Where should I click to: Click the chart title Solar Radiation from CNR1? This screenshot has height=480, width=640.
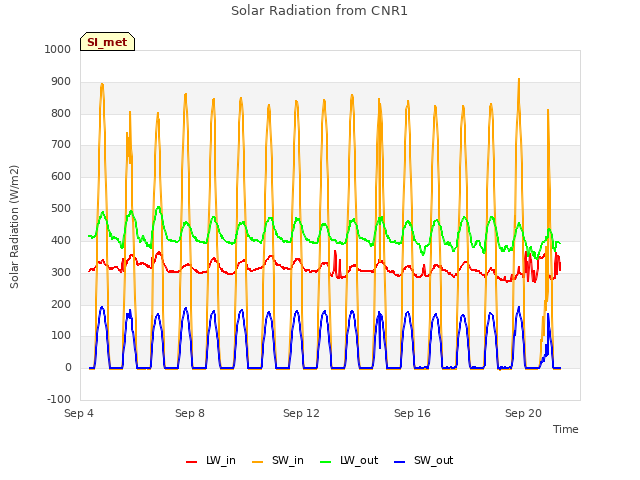319,11
